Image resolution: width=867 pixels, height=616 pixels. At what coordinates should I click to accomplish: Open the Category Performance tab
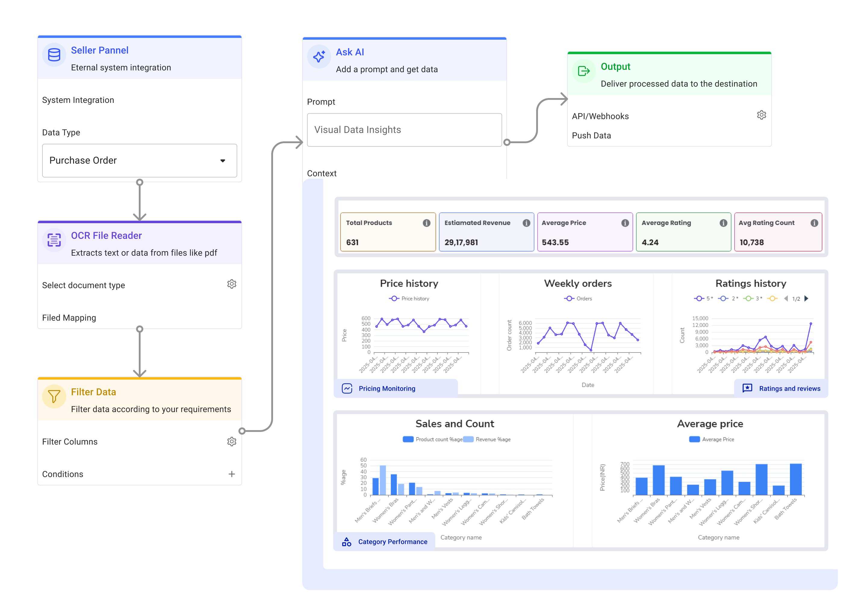point(392,542)
